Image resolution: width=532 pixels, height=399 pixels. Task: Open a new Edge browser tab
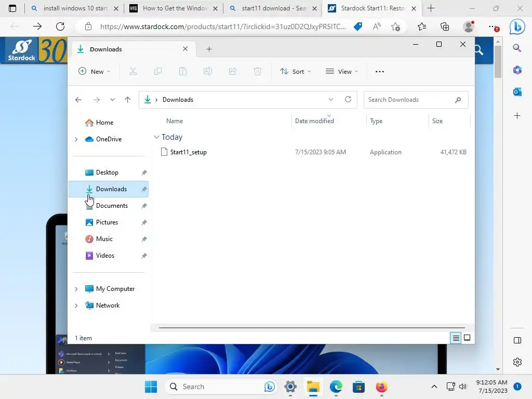[431, 8]
